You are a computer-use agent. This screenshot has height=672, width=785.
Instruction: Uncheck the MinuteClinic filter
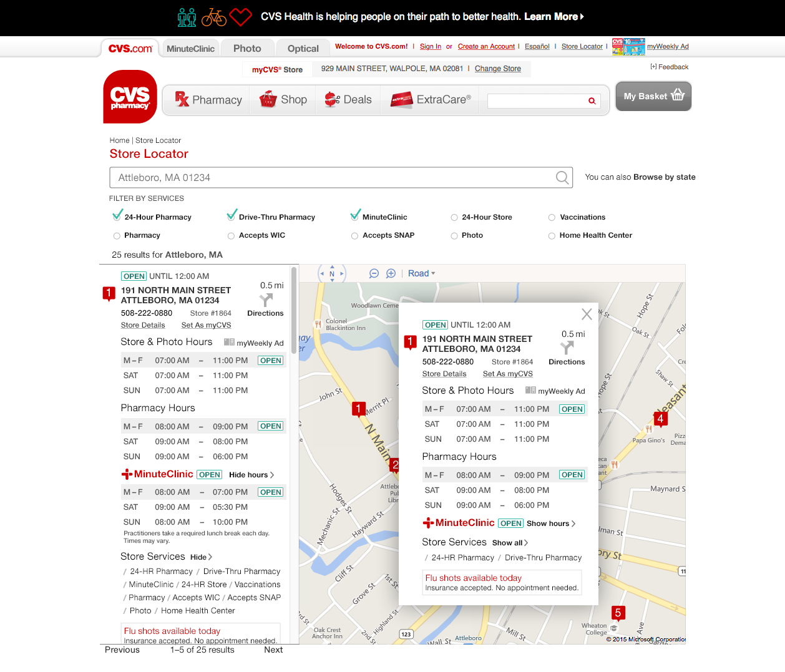tap(355, 216)
